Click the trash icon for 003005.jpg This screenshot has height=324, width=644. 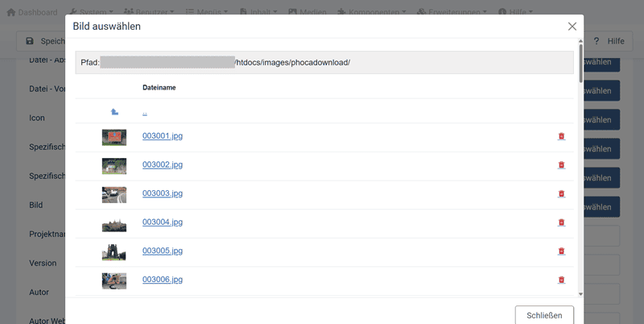tap(561, 251)
